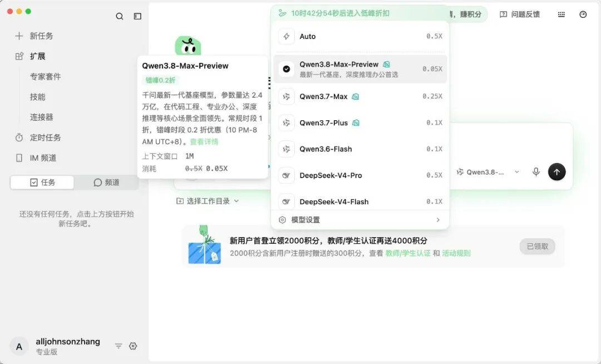Open 技能 under extensions
Image resolution: width=601 pixels, height=364 pixels.
[x=38, y=97]
